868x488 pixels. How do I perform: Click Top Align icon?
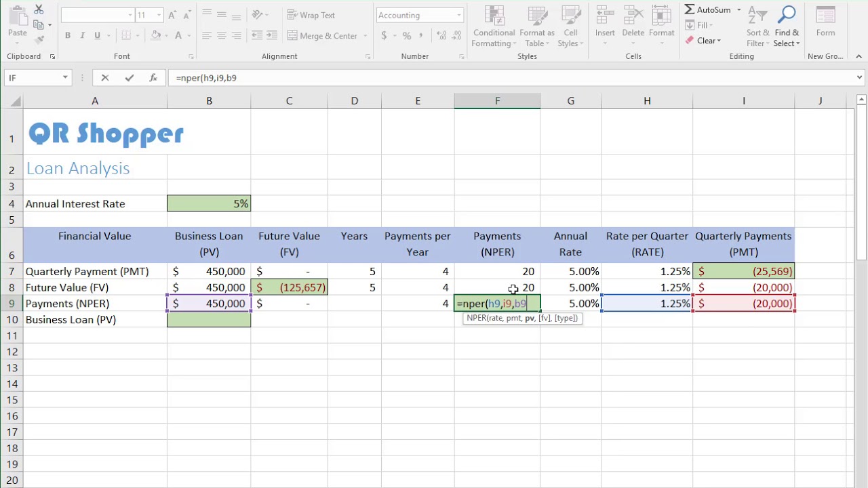tap(206, 15)
